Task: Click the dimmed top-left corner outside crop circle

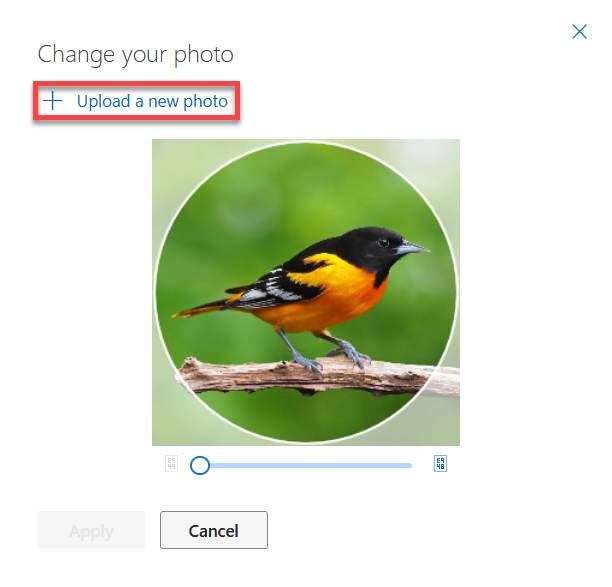Action: tap(166, 154)
